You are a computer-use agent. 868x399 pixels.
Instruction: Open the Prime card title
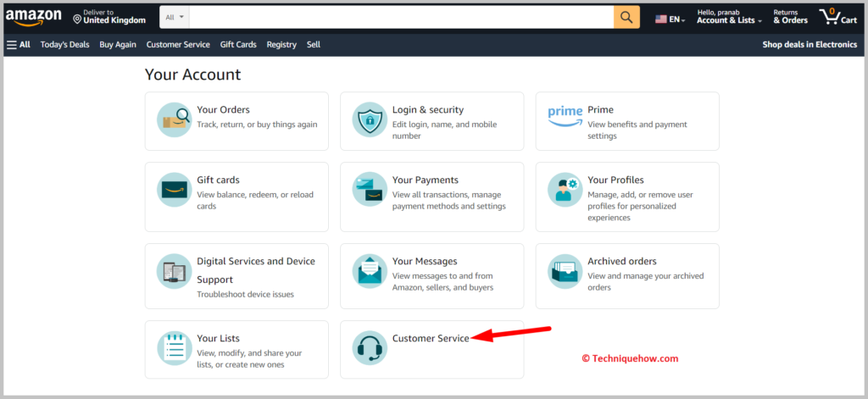601,109
